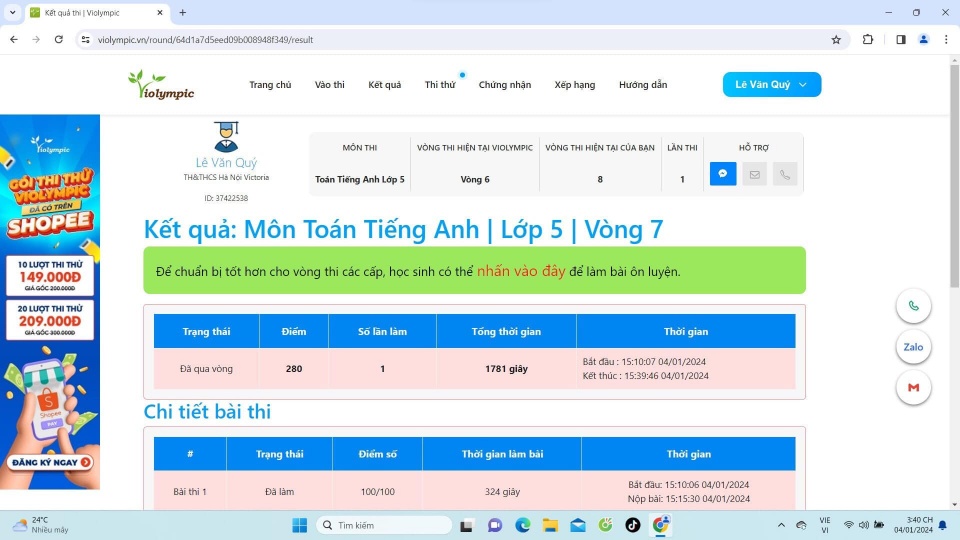960x540 pixels.
Task: Tap the floating green phone call button
Action: [913, 306]
